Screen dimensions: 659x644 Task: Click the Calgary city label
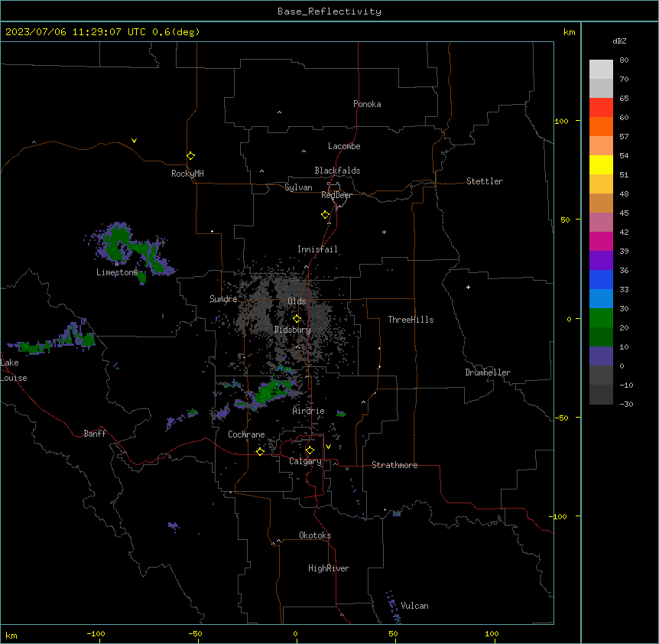[306, 461]
